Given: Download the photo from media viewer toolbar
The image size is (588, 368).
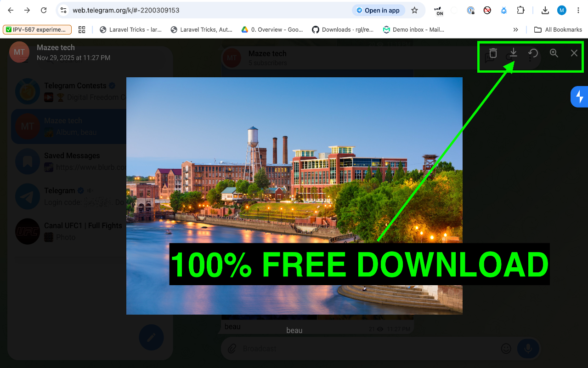Looking at the screenshot, I should click(514, 53).
